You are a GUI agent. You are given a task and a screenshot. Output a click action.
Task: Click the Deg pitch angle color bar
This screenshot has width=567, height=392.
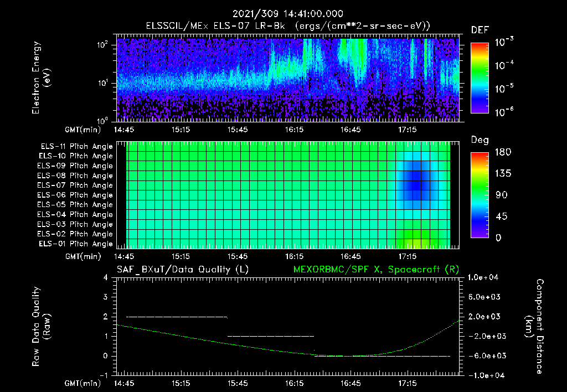(480, 195)
